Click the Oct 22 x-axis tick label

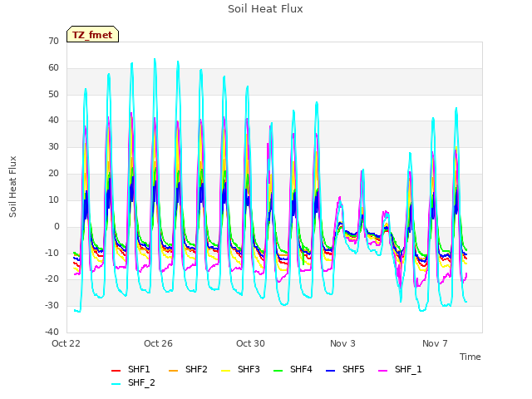click(66, 343)
